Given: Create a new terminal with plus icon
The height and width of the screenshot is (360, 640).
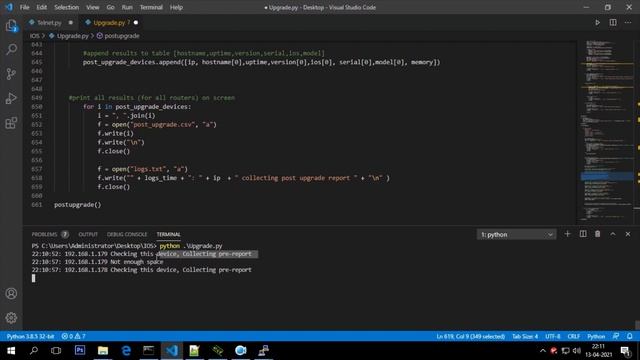Looking at the screenshot, I should pos(567,234).
